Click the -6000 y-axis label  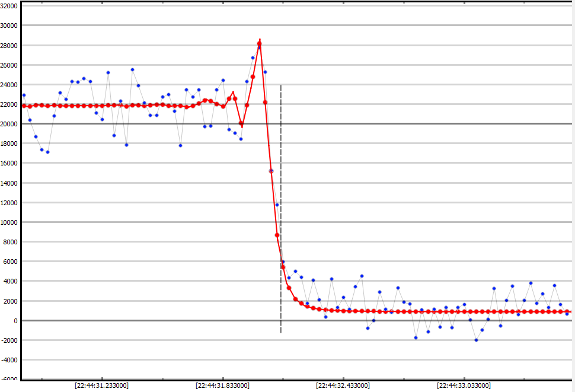click(x=9, y=380)
